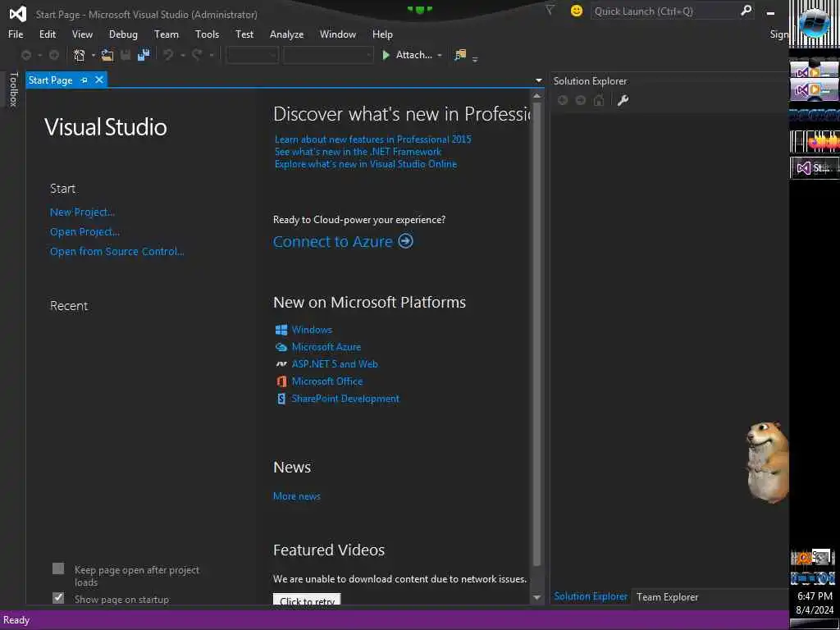The height and width of the screenshot is (630, 840).
Task: Click the Save toolbar icon
Action: (126, 55)
